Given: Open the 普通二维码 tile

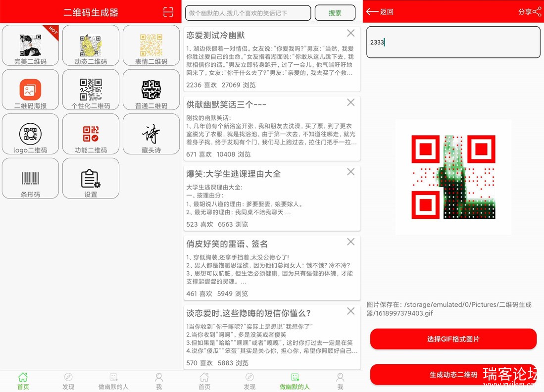Looking at the screenshot, I should (x=151, y=90).
